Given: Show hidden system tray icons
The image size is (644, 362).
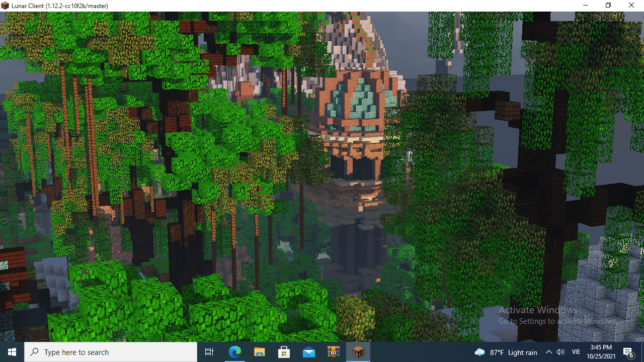Looking at the screenshot, I should tap(549, 352).
